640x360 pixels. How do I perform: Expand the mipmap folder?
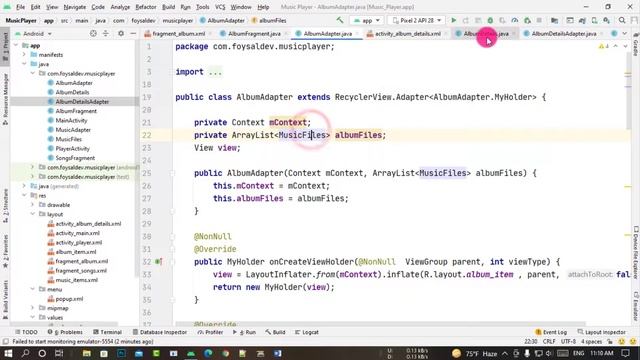pos(33,308)
